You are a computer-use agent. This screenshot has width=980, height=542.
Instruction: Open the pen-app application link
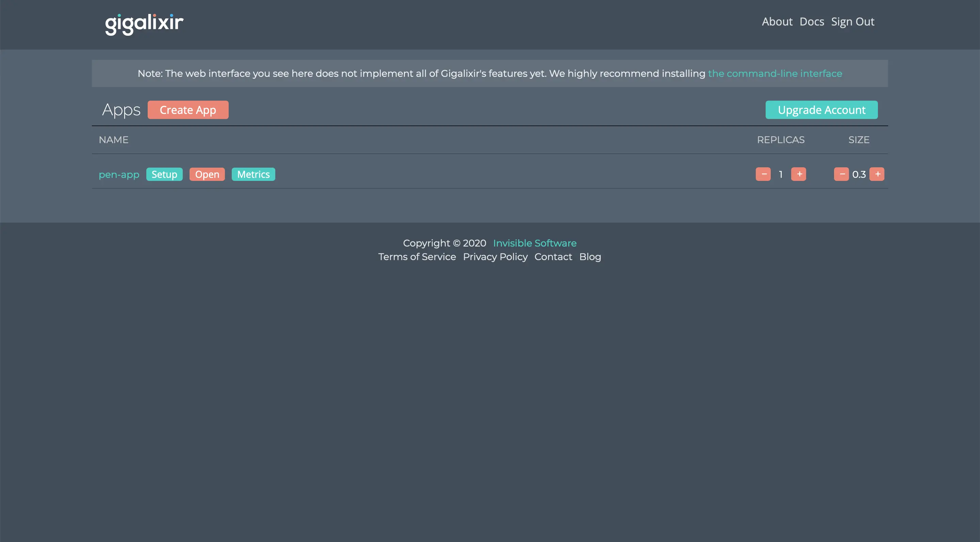point(119,174)
